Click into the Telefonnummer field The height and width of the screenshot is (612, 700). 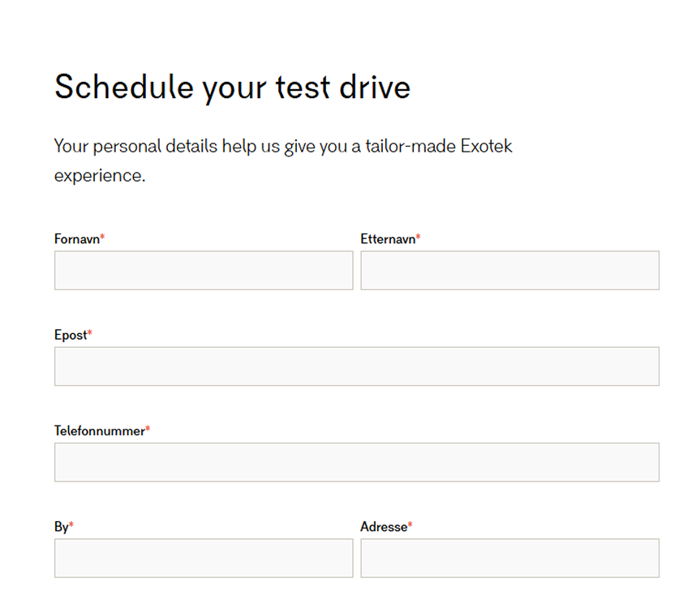tap(357, 462)
